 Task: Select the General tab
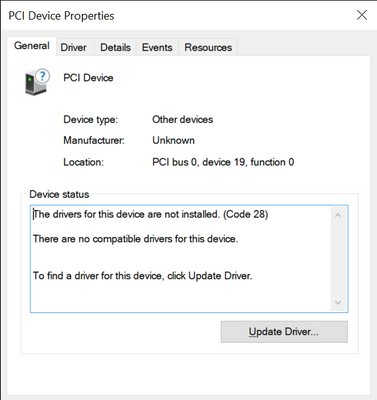(32, 46)
